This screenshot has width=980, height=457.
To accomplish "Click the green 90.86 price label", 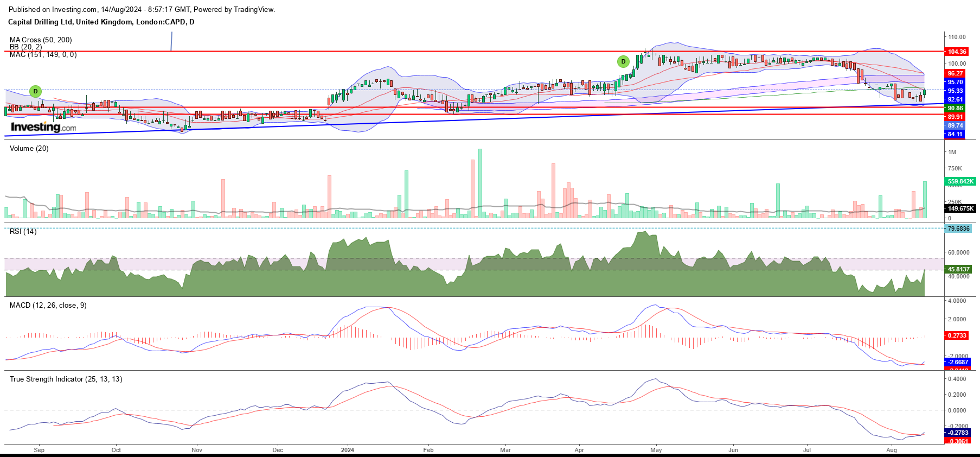I will tap(955, 108).
